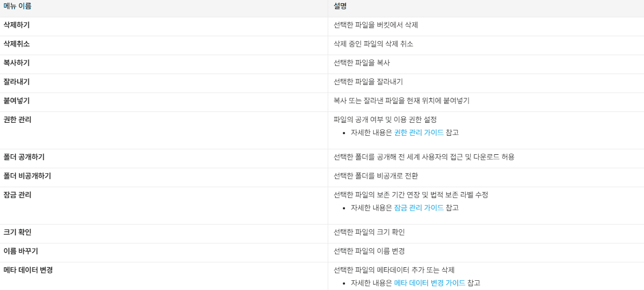This screenshot has height=290, width=644.
Task: Select the 잠금 관리 menu name cell
Action: pyautogui.click(x=164, y=206)
